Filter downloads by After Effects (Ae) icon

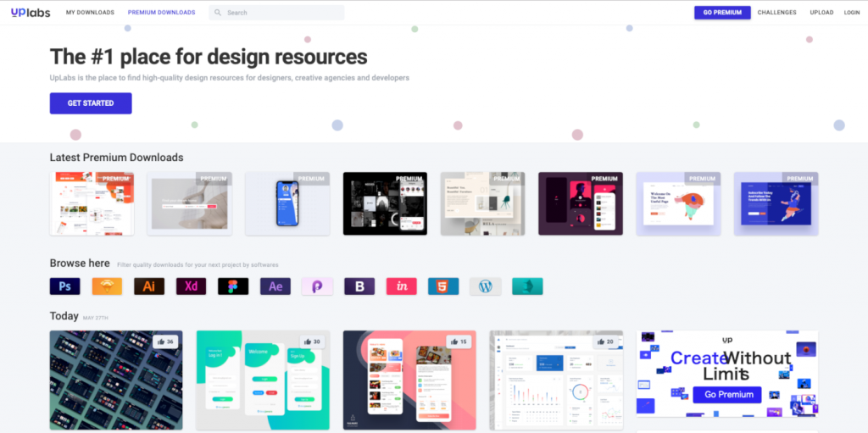click(x=275, y=286)
